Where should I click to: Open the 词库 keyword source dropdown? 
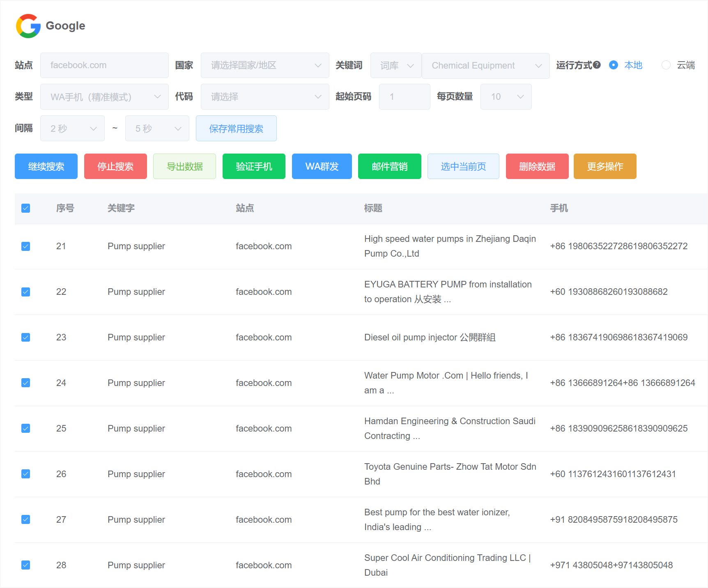point(396,65)
